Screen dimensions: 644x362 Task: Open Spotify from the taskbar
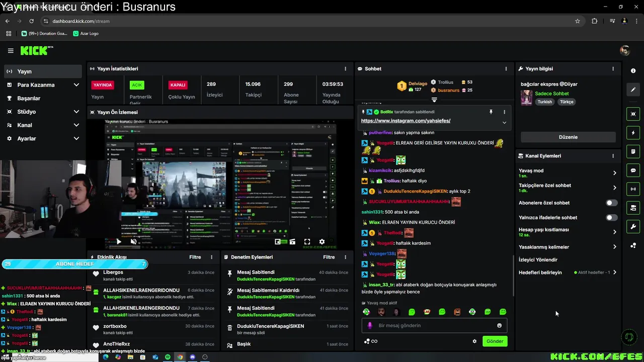[168, 357]
